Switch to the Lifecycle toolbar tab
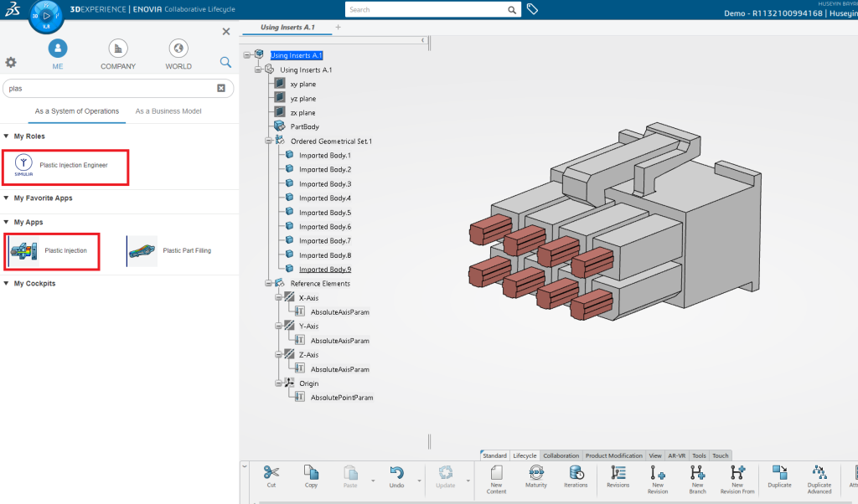858x504 pixels. [525, 455]
